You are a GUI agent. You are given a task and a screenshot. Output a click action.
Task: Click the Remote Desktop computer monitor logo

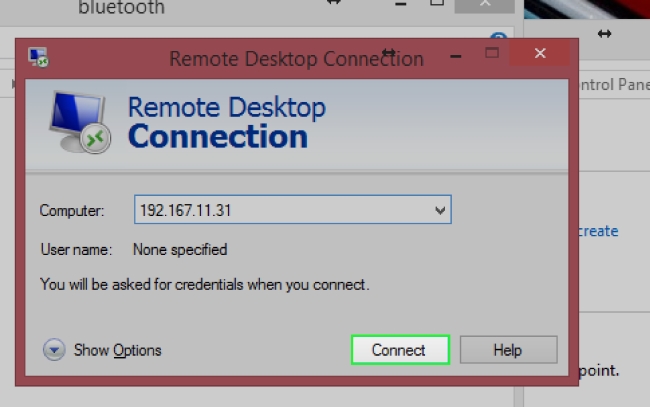(x=82, y=125)
